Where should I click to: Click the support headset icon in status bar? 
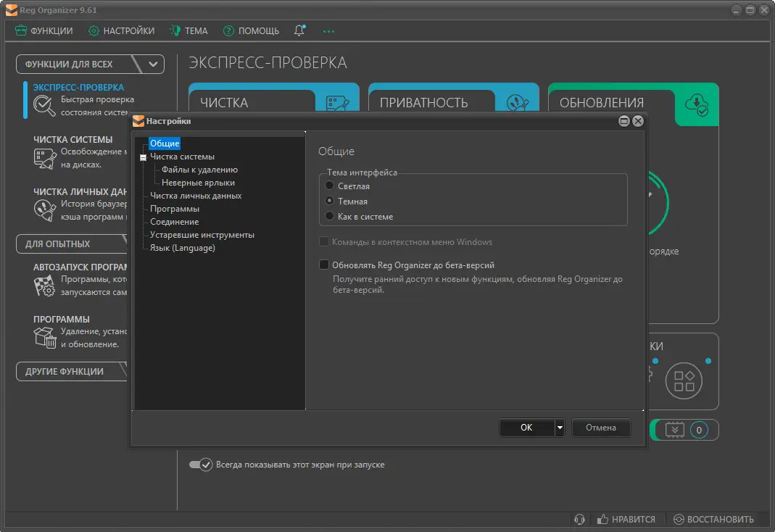point(580,519)
